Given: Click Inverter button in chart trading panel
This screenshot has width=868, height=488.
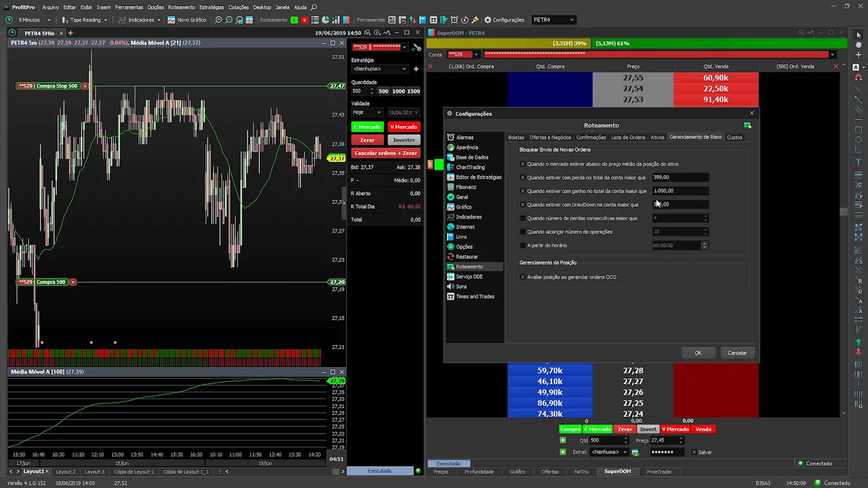Looking at the screenshot, I should [x=403, y=140].
